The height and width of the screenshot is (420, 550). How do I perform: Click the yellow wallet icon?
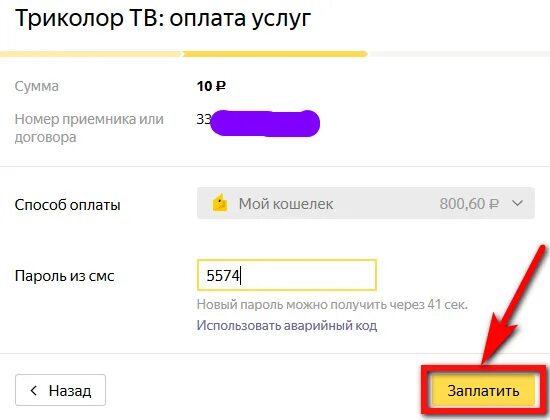[x=220, y=203]
